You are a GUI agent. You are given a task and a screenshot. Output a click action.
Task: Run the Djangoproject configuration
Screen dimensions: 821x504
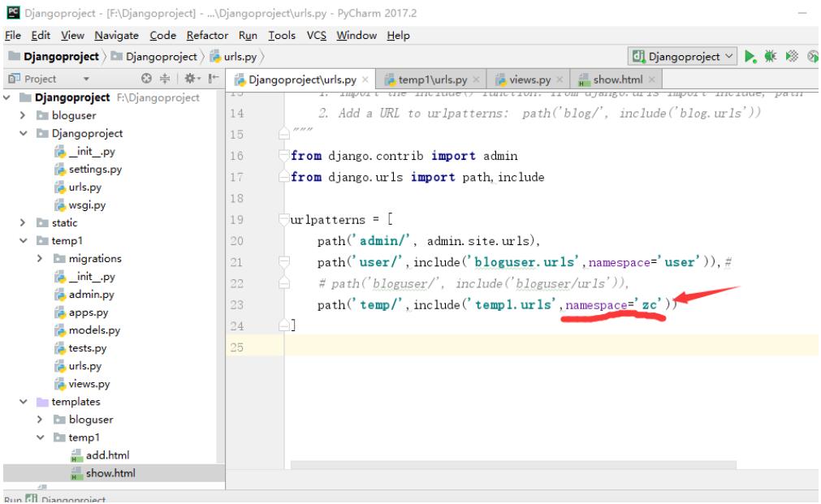click(x=750, y=57)
